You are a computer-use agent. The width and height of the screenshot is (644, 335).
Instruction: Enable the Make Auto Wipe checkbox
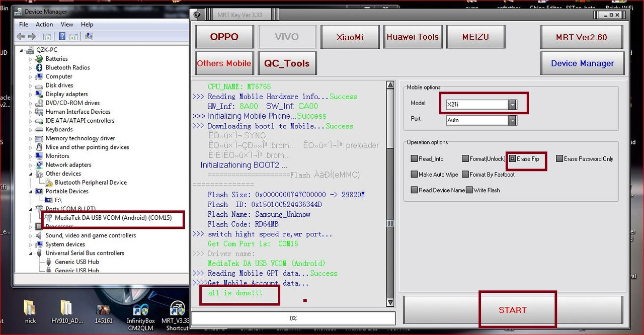[414, 175]
